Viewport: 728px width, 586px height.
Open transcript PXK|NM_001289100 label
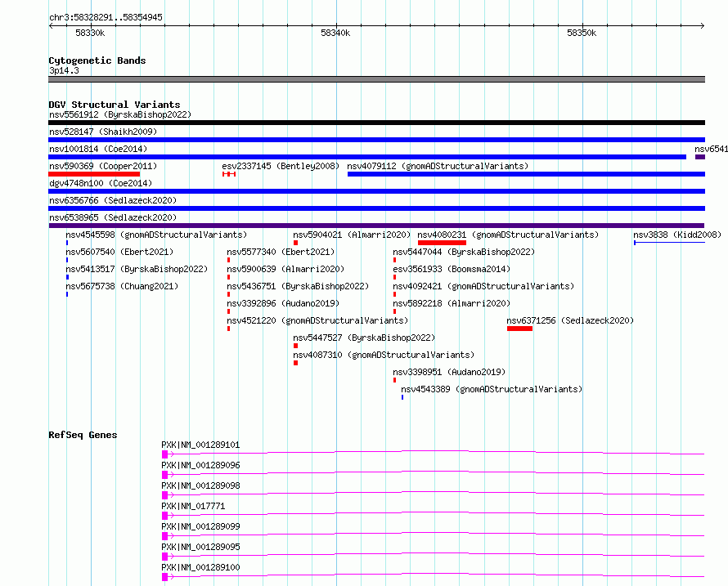tap(200, 567)
